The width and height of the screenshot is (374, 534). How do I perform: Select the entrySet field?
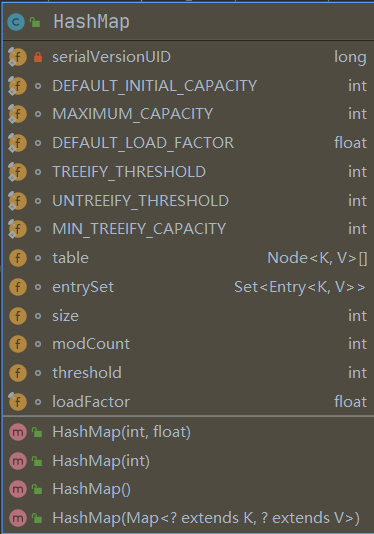coord(188,287)
